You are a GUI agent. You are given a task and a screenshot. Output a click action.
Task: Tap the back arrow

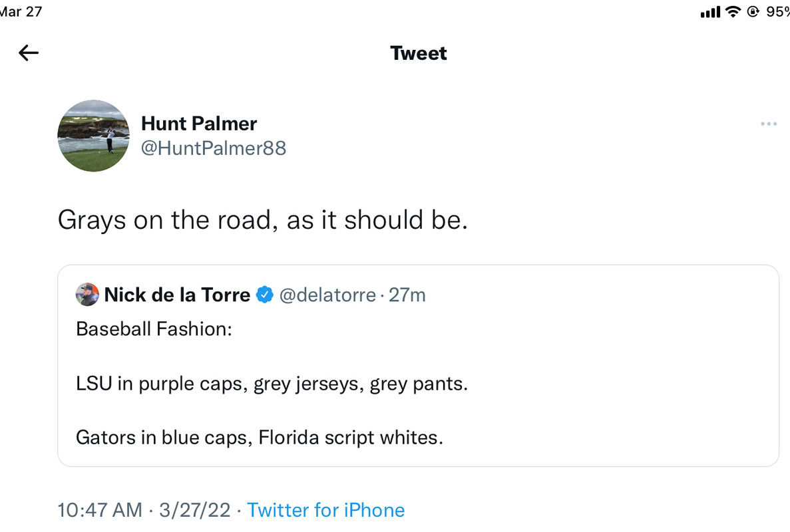[x=29, y=53]
